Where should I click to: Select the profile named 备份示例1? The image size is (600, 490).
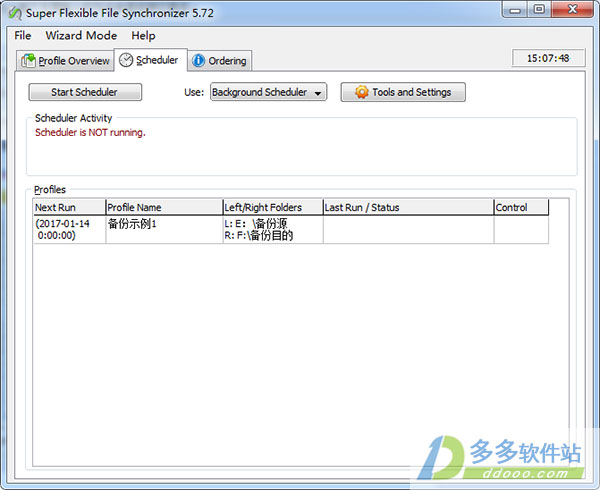pyautogui.click(x=132, y=224)
